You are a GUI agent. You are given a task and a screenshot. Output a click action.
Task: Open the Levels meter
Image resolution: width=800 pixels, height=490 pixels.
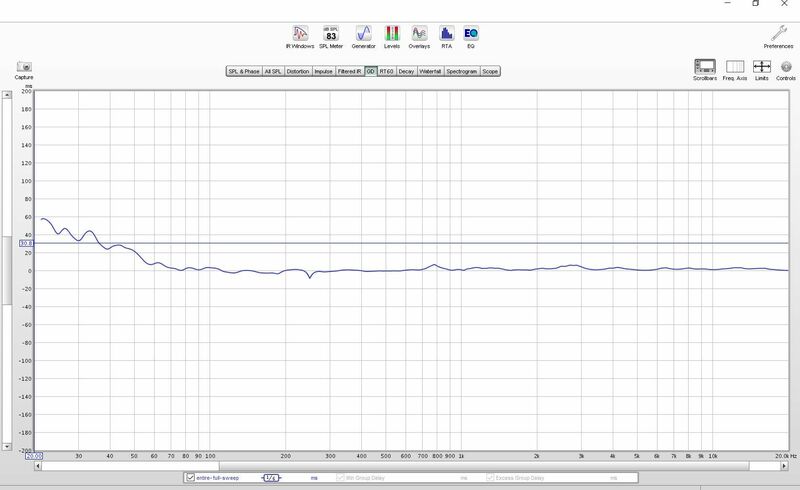click(392, 37)
